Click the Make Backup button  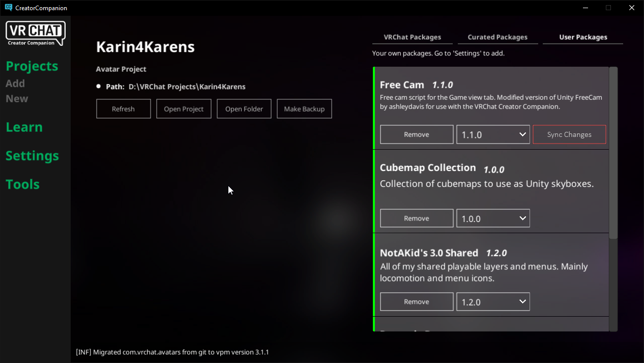click(x=304, y=109)
